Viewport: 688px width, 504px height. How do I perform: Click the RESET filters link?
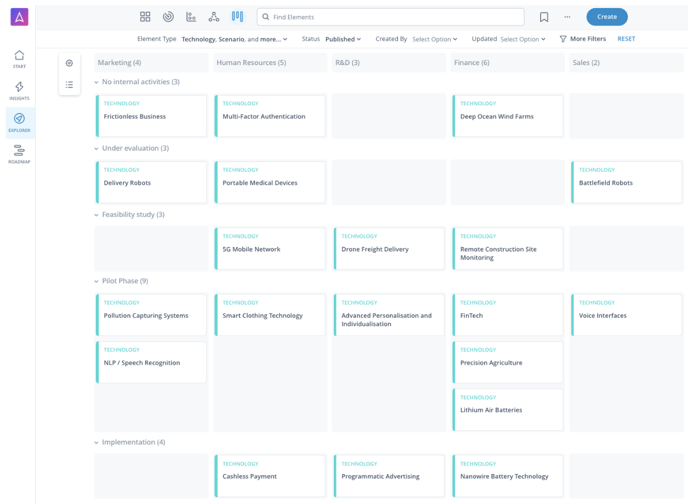pyautogui.click(x=626, y=39)
